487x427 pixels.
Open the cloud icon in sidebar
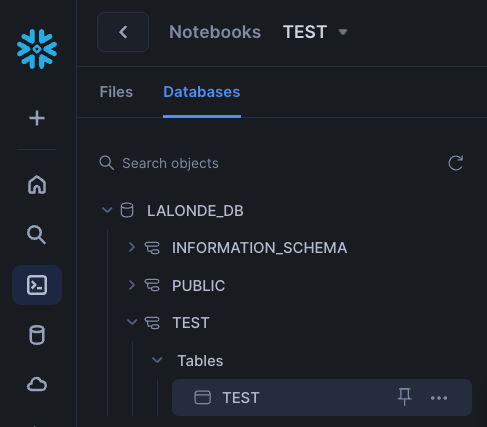(37, 384)
